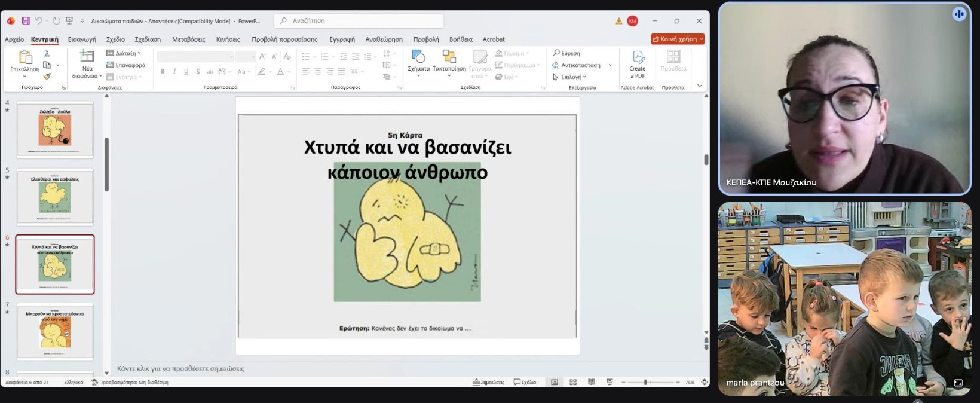Click the Format Painter brush icon

click(47, 77)
